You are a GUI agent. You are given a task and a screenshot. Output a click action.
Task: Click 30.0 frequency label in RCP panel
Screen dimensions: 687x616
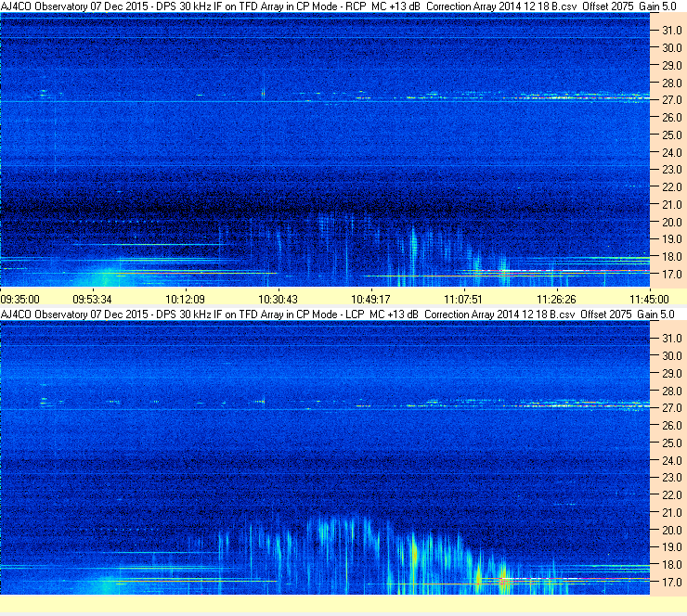click(671, 48)
